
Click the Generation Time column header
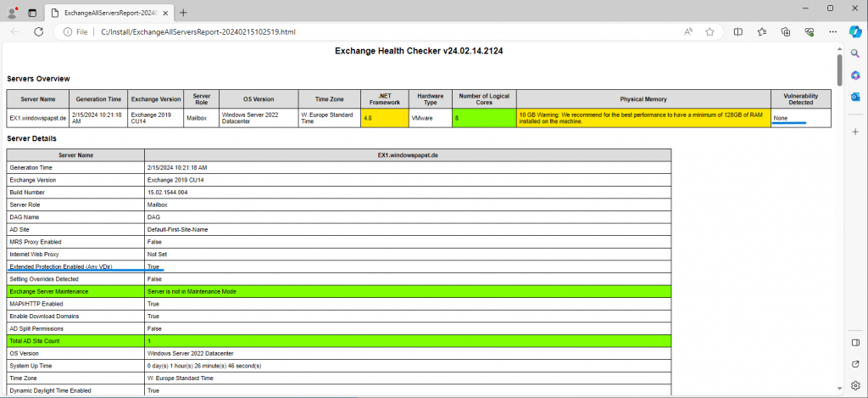98,99
